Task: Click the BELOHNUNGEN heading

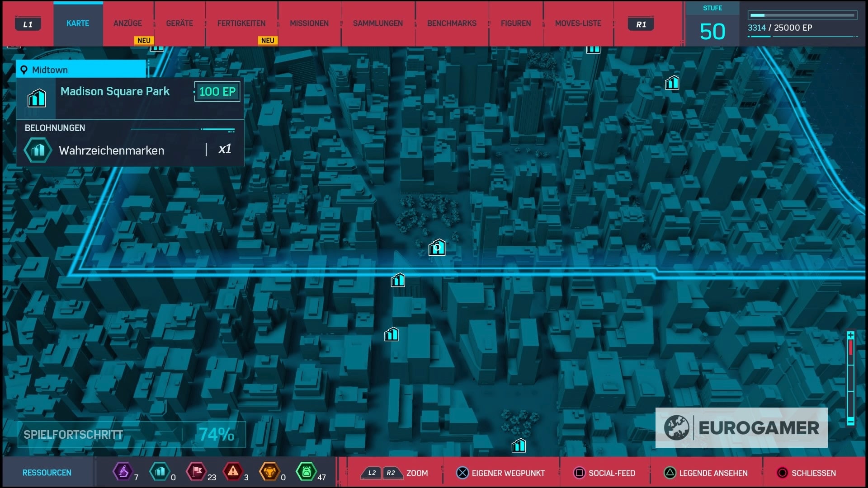Action: click(55, 128)
